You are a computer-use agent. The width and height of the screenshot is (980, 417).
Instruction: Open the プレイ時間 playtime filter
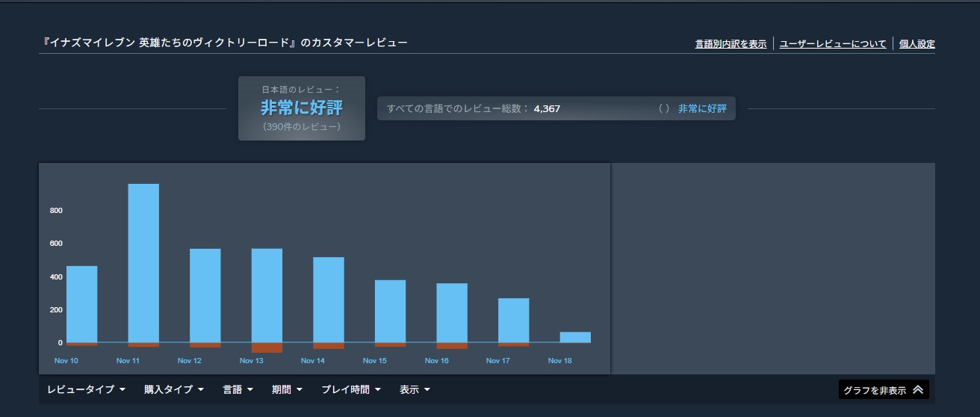tap(351, 389)
